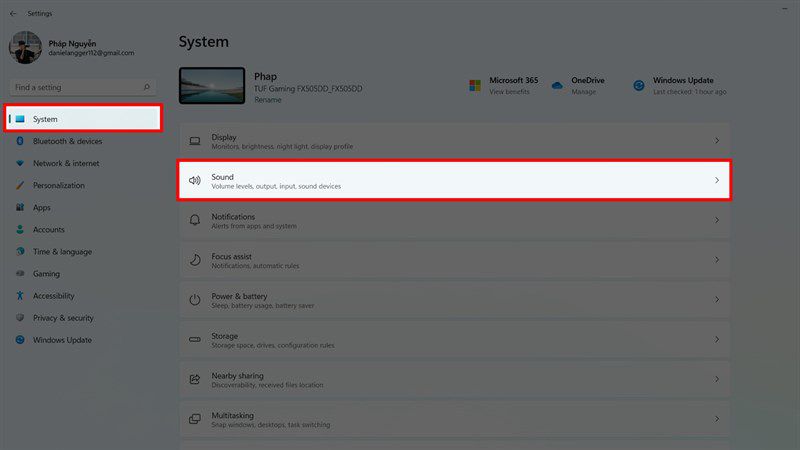Open Windows Update status link
Viewport: 800px width, 450px height.
[x=683, y=85]
